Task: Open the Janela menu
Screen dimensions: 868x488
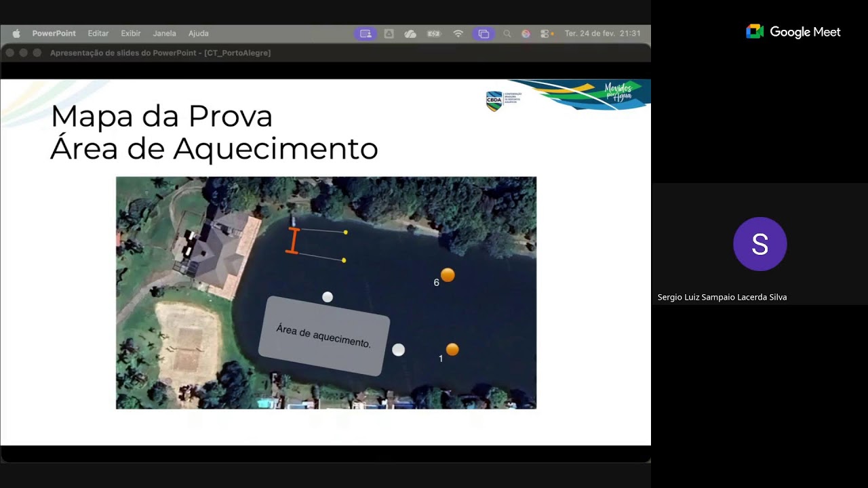Action: tap(165, 33)
